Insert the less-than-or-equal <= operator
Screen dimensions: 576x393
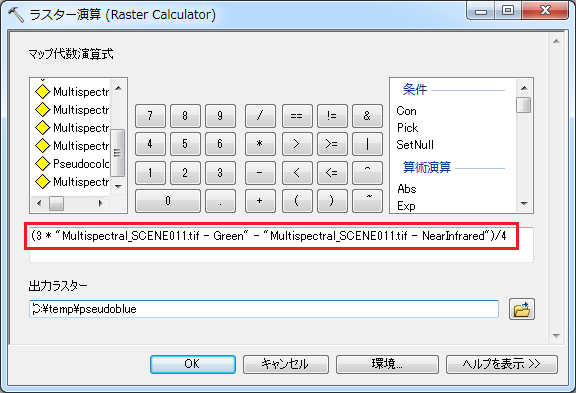(x=332, y=172)
